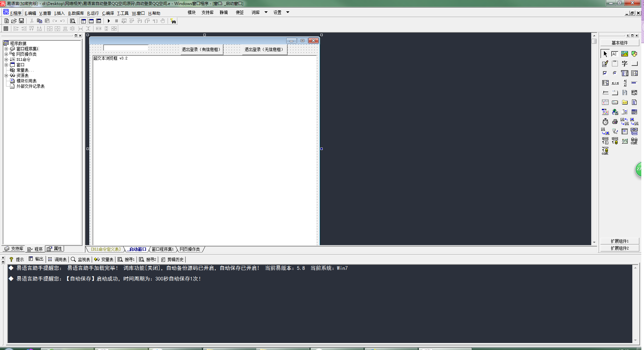Click the Save file floppy disk icon

[21, 21]
